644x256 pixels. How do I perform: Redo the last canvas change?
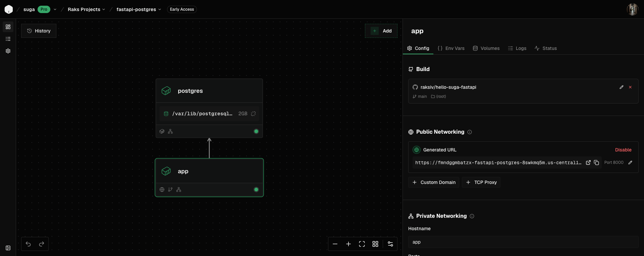click(42, 244)
